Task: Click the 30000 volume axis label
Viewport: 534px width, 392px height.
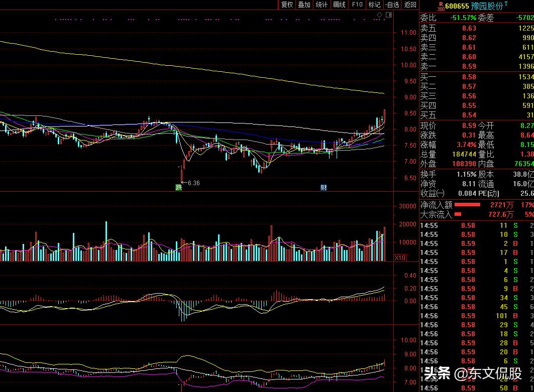Action: 407,206
